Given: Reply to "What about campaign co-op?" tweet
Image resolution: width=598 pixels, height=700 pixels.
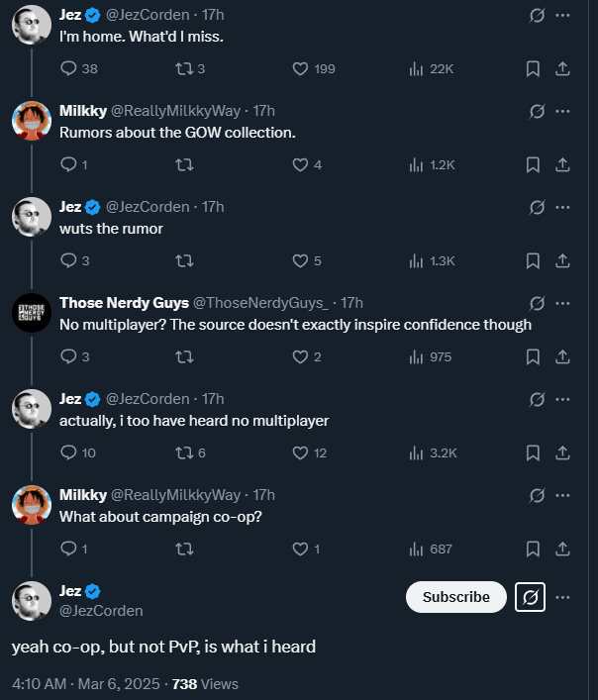Looking at the screenshot, I should pos(68,549).
